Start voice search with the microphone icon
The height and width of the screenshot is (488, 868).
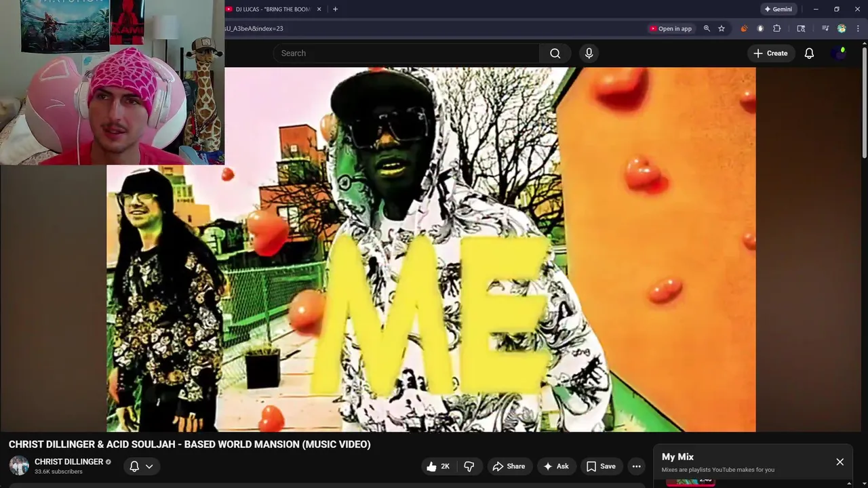[x=589, y=53]
